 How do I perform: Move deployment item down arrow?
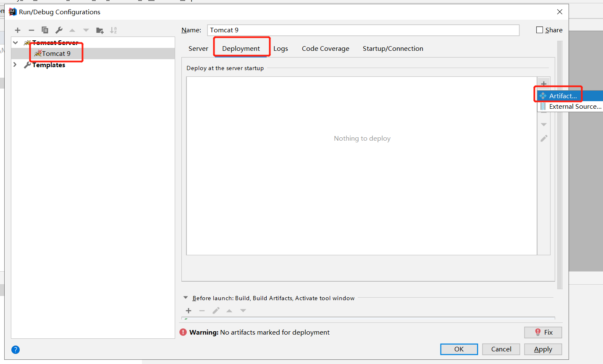(544, 125)
